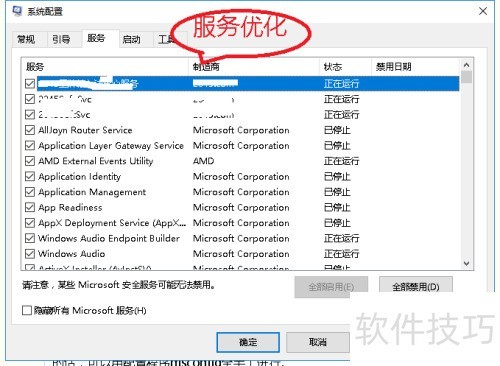
Task: Close the 系统配置 dialog
Action: (x=483, y=11)
